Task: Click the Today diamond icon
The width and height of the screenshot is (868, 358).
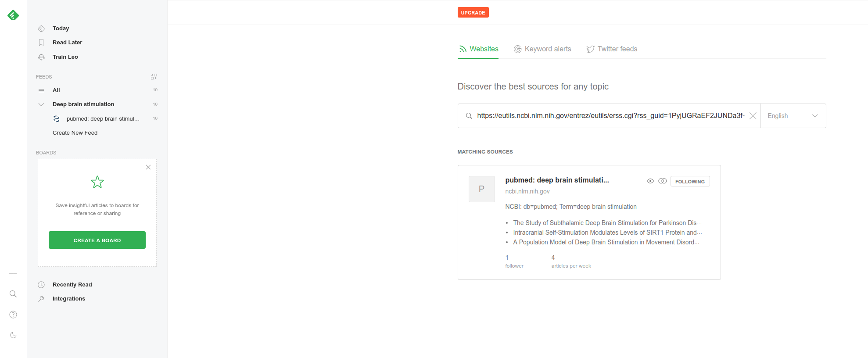Action: click(41, 29)
